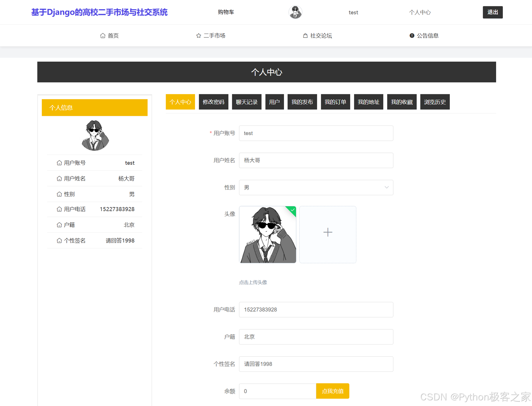This screenshot has width=532, height=406.
Task: Click the star icon beside 二手市场
Action: [x=199, y=36]
